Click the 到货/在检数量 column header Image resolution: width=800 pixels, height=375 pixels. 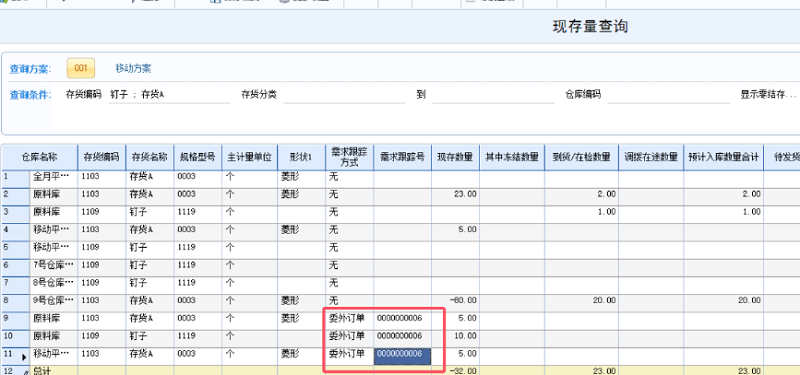581,157
